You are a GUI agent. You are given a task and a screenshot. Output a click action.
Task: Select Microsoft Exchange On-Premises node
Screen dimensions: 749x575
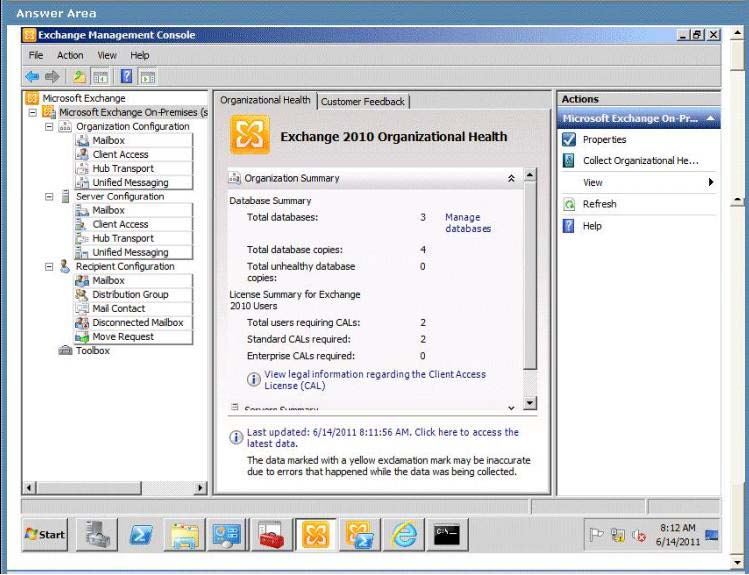pos(133,112)
